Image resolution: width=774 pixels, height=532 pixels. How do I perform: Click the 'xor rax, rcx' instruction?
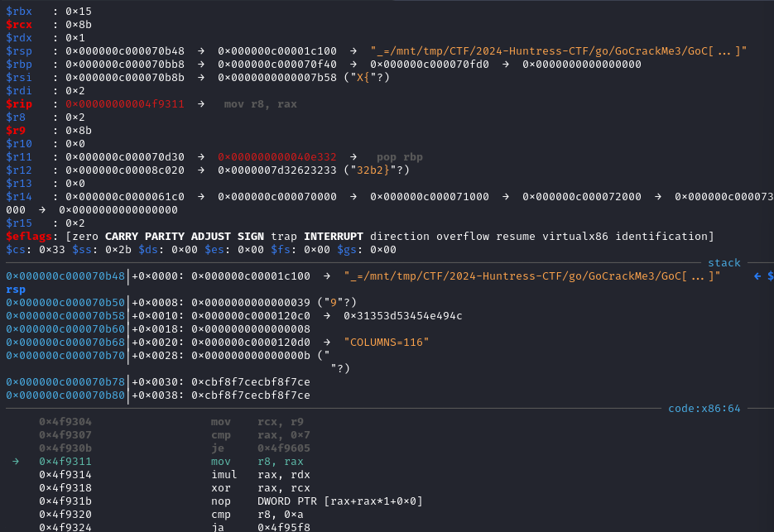click(x=261, y=488)
